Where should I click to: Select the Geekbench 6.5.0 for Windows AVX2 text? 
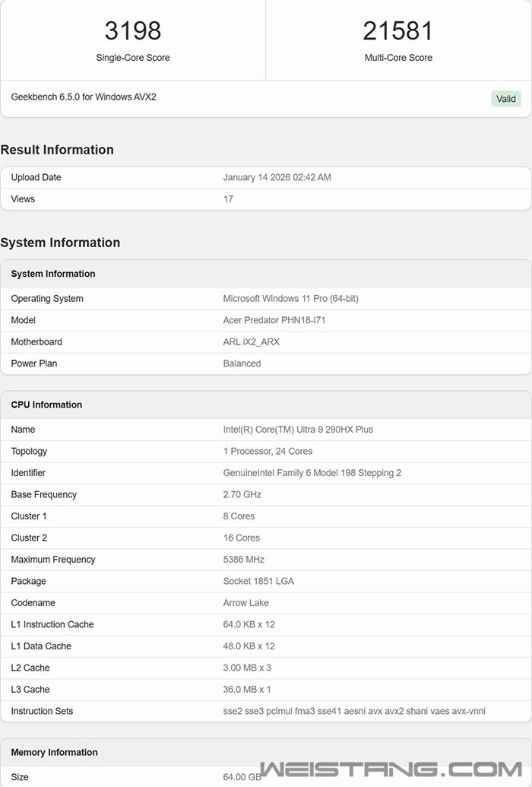(x=84, y=97)
